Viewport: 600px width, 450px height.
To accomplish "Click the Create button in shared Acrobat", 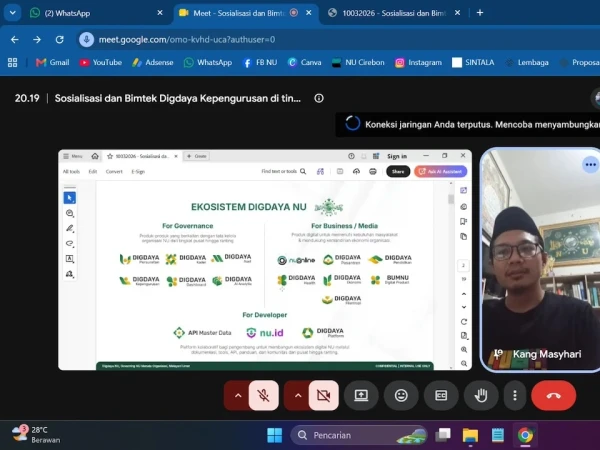I will pos(197,156).
